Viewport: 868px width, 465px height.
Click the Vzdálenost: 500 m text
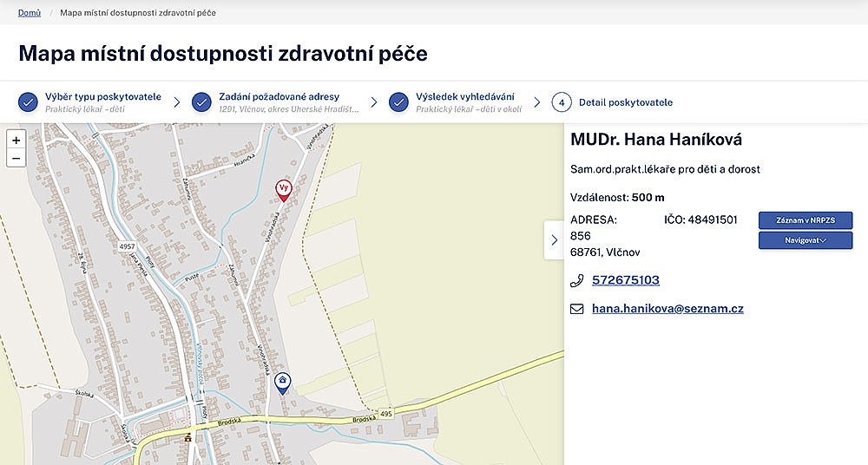coord(617,197)
